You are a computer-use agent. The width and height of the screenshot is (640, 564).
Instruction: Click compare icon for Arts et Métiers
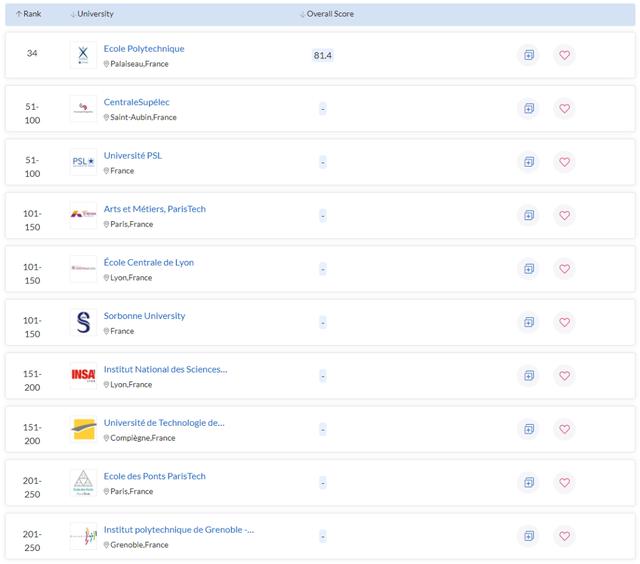point(527,215)
